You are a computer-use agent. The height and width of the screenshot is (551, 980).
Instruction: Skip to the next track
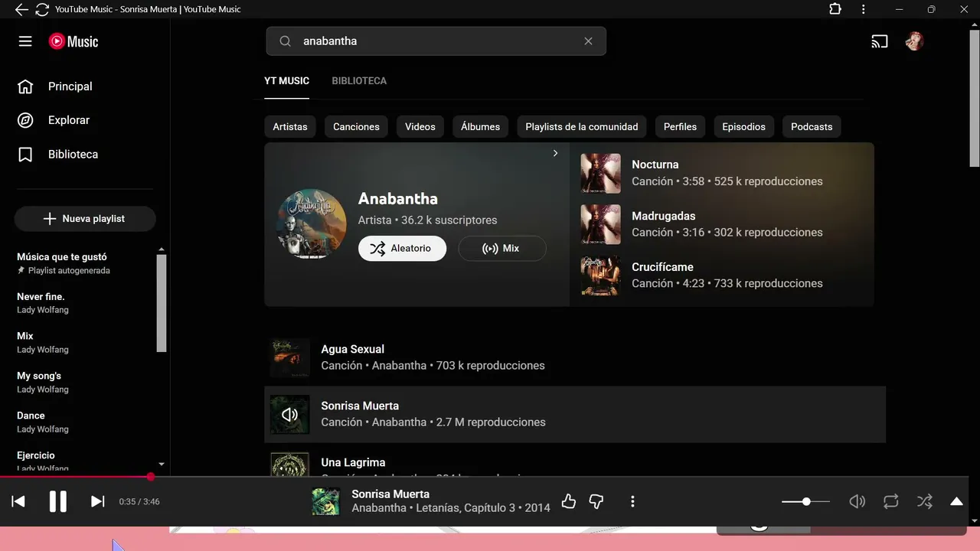[97, 501]
